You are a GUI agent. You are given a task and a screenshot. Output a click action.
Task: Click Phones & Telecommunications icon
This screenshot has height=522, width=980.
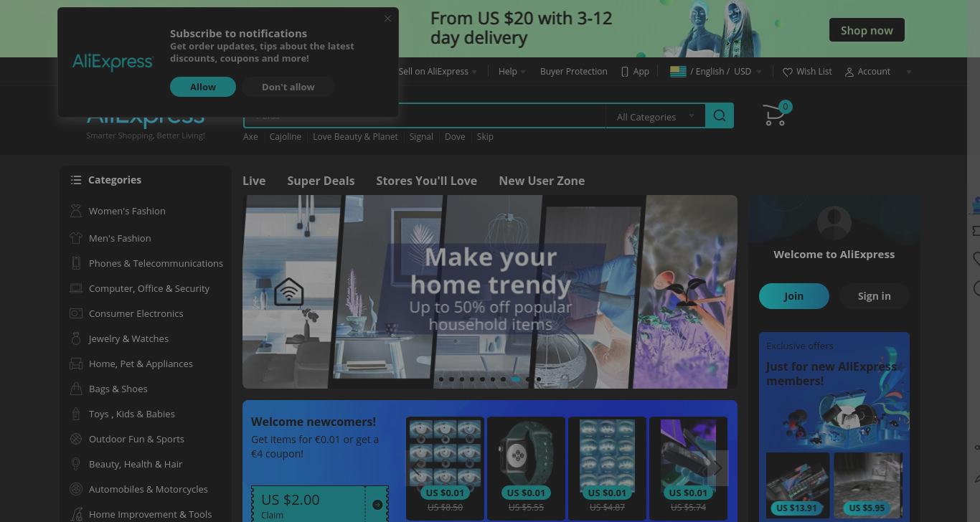76,263
